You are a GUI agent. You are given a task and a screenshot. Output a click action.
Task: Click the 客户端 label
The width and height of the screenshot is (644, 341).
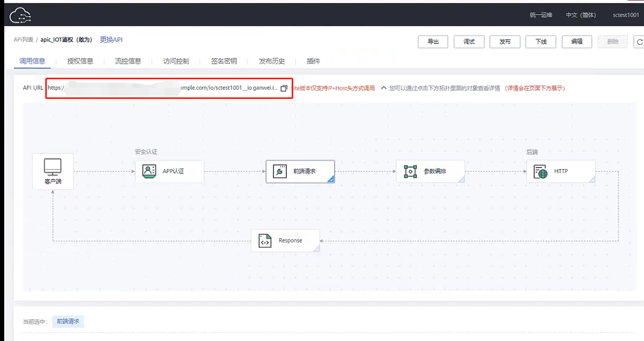pyautogui.click(x=53, y=181)
